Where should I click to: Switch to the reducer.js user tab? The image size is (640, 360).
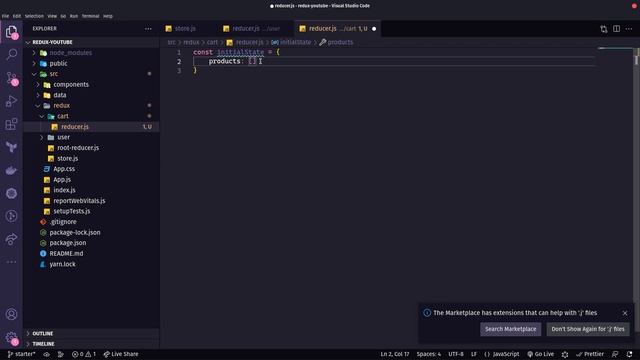pos(256,29)
